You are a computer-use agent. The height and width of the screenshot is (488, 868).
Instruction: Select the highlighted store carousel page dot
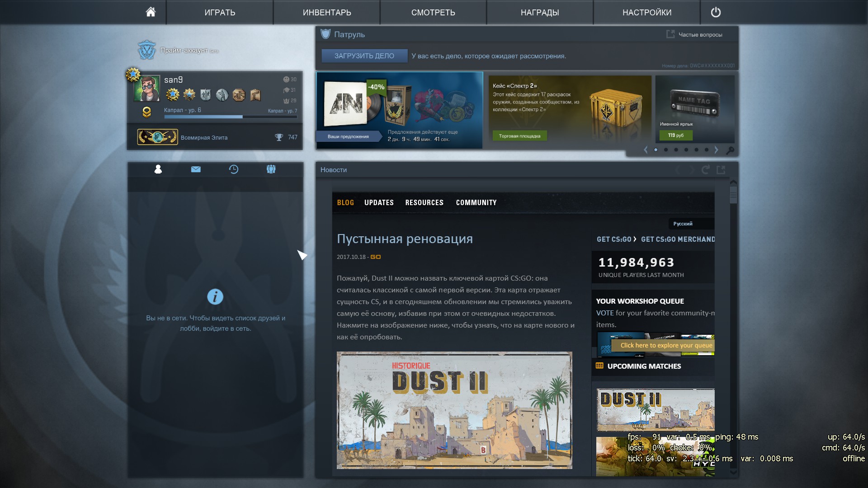pos(656,150)
